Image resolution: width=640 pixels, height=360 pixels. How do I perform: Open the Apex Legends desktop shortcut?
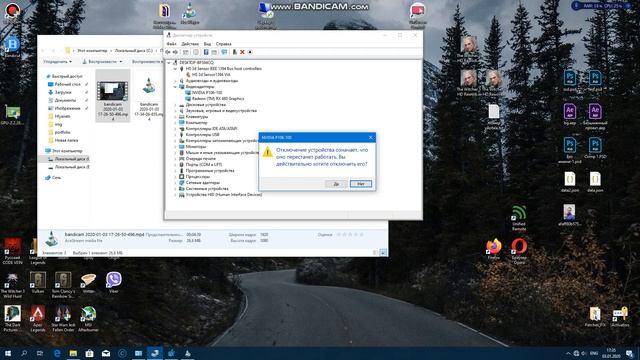tap(38, 319)
